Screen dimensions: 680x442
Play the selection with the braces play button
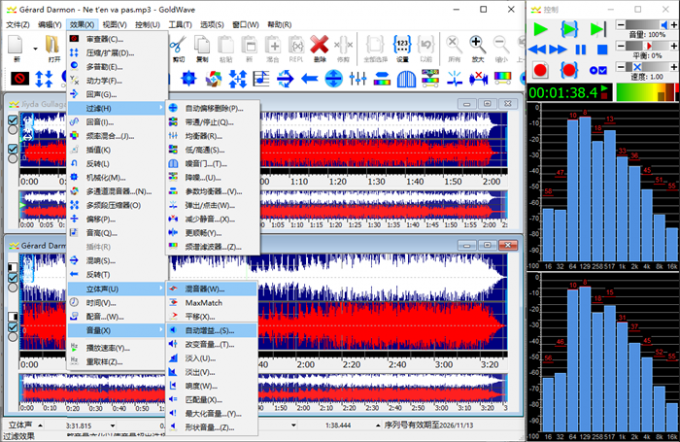pos(569,29)
